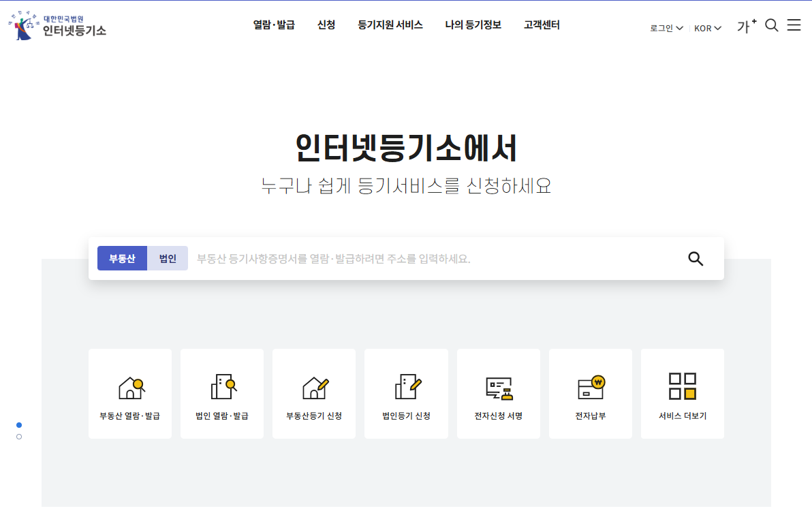Open 법인 열람·발급 building icon card
Viewport: 812px width, 515px height.
point(222,394)
